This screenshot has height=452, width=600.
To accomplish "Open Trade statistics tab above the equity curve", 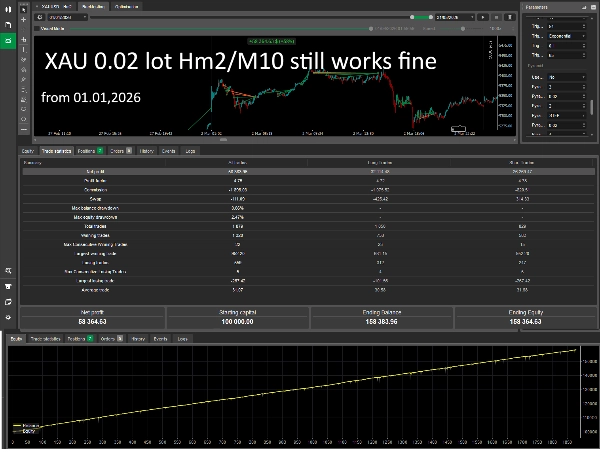I will pyautogui.click(x=46, y=339).
